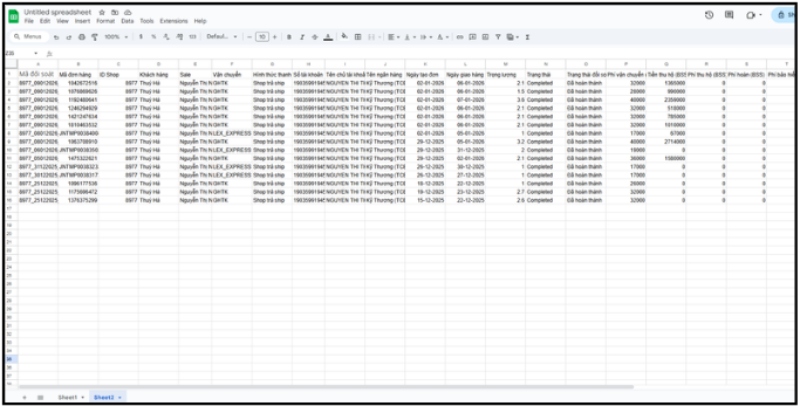Open the Sheet2 tab options arrow
The width and height of the screenshot is (800, 406).
(x=120, y=397)
